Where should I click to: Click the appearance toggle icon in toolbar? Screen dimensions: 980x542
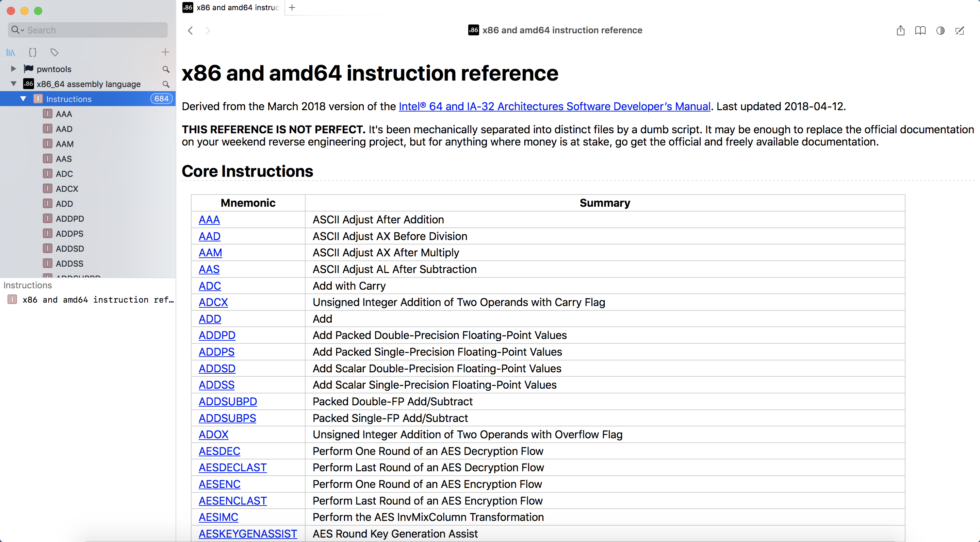coord(941,31)
